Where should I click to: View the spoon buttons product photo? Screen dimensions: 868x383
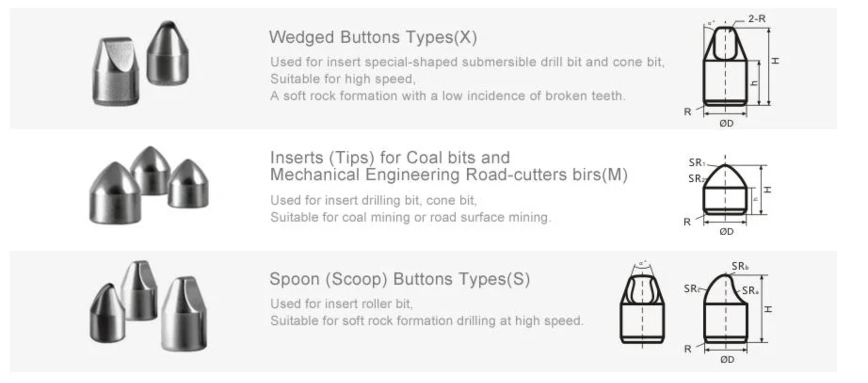click(148, 306)
